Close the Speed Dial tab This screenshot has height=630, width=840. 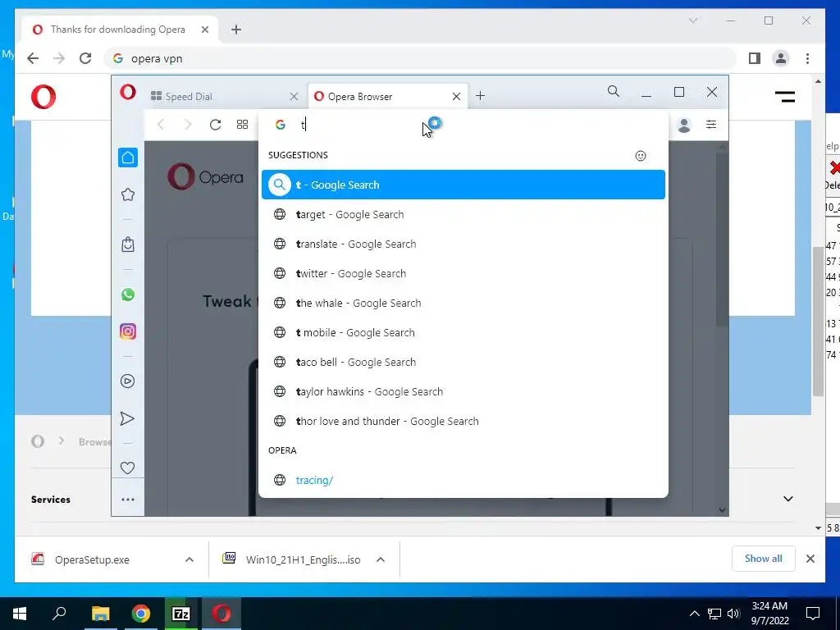coord(294,97)
